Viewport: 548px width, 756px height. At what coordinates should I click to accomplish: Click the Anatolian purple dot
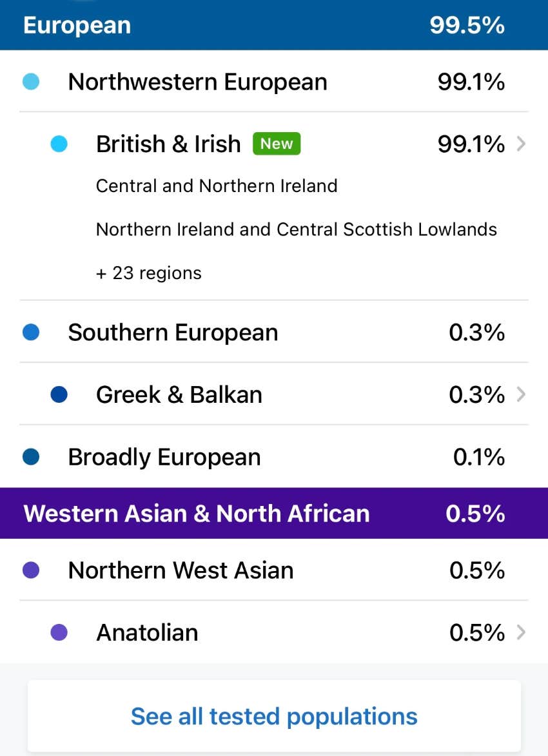tap(59, 632)
